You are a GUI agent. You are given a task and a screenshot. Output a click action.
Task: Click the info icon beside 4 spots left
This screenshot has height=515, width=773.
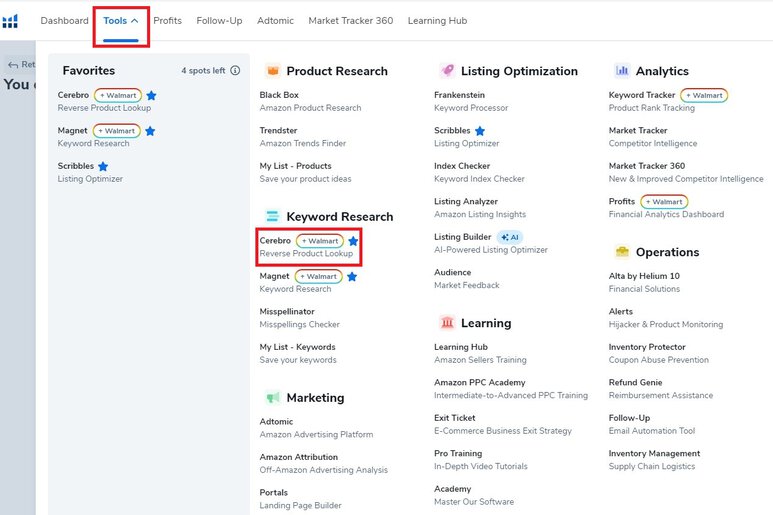click(x=236, y=70)
